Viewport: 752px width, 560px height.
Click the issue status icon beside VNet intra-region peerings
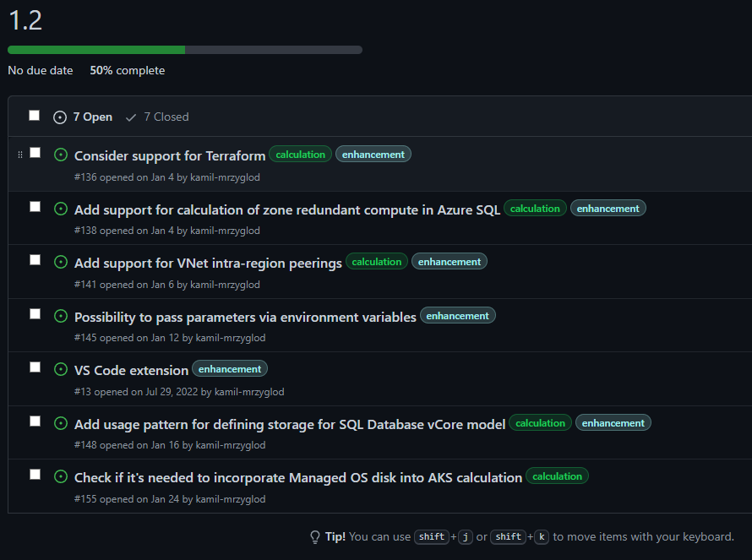coord(60,262)
